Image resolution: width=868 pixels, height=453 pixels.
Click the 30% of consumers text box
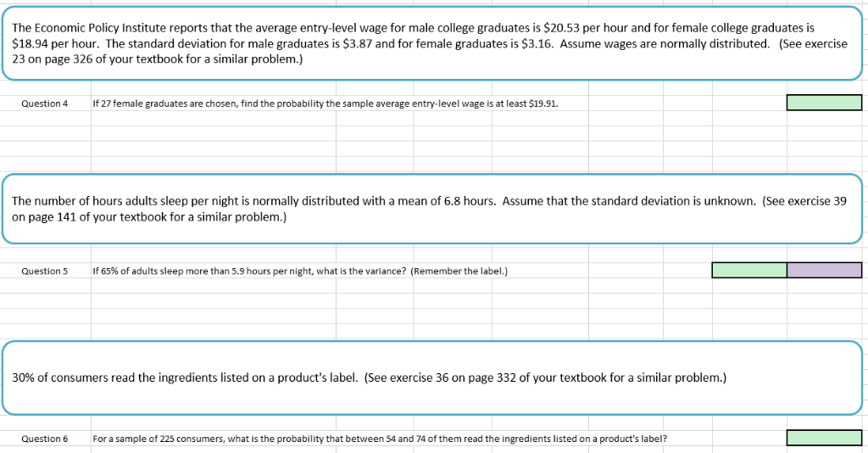[431, 377]
